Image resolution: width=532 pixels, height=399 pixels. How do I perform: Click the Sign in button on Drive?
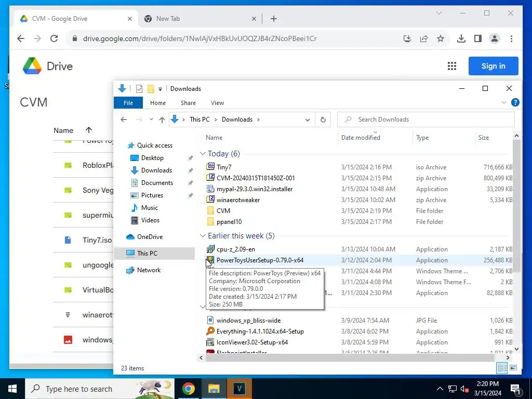[x=494, y=66]
